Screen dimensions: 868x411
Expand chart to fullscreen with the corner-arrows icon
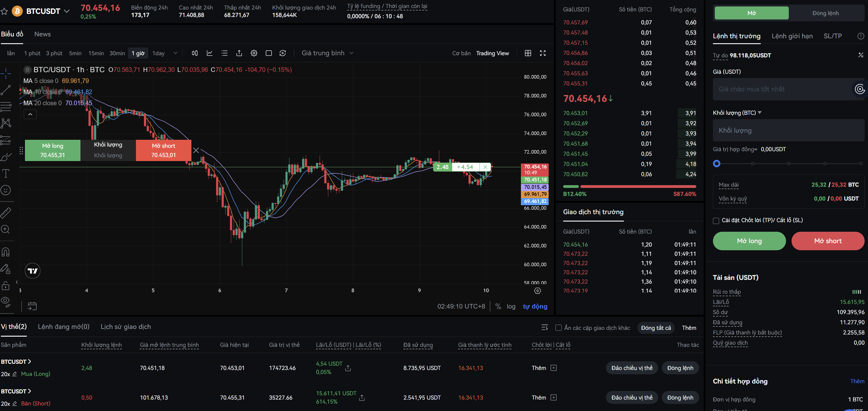pyautogui.click(x=543, y=53)
